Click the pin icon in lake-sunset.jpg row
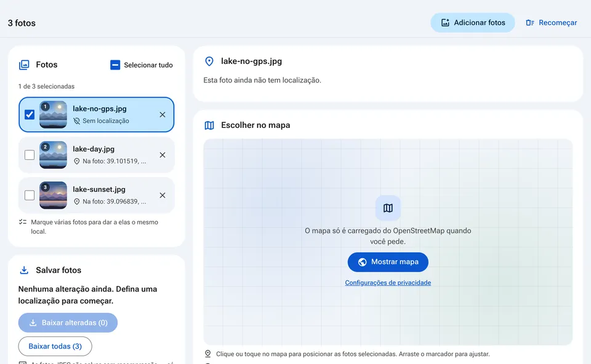This screenshot has height=364, width=591. point(76,202)
